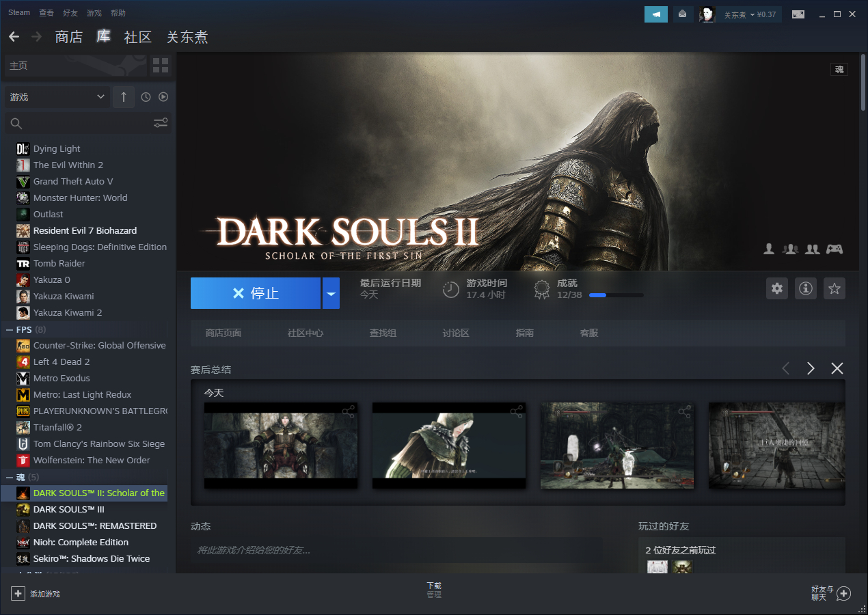Click 添加游戏 label

pos(45,594)
